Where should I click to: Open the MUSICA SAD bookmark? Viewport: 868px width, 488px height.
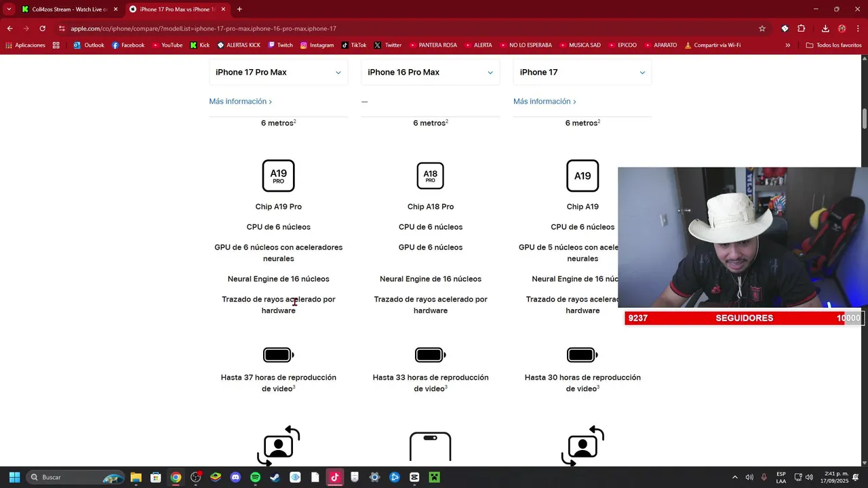pyautogui.click(x=579, y=45)
